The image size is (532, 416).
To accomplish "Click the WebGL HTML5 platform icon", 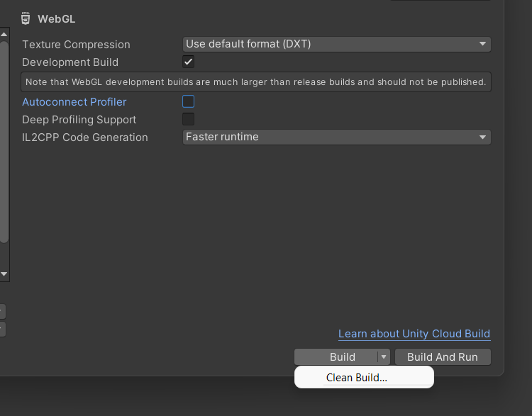I will pyautogui.click(x=26, y=19).
